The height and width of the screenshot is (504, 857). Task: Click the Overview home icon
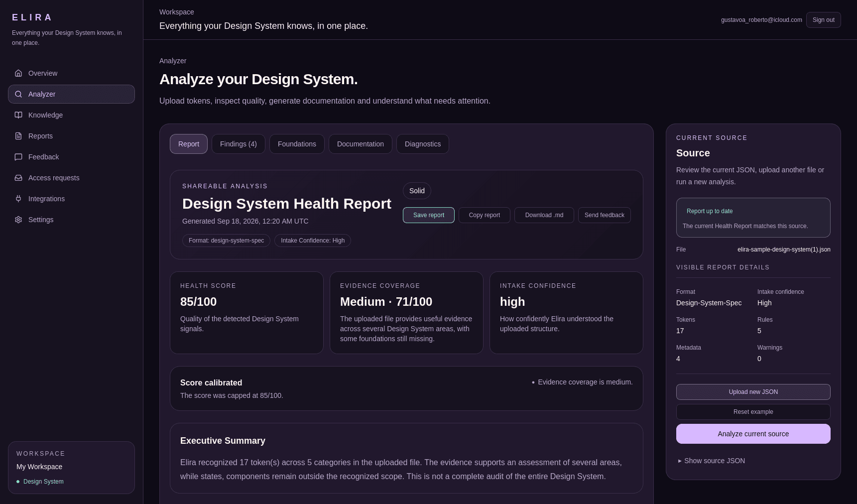point(18,73)
